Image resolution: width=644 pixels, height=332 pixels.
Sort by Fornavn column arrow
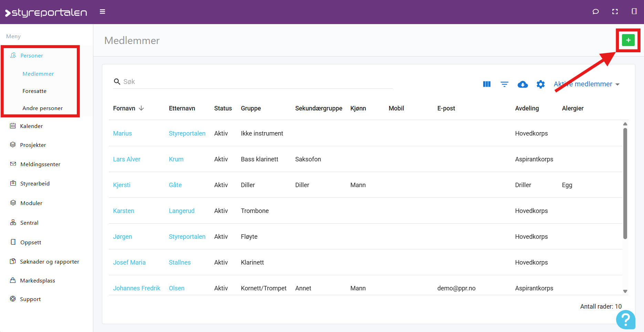141,108
